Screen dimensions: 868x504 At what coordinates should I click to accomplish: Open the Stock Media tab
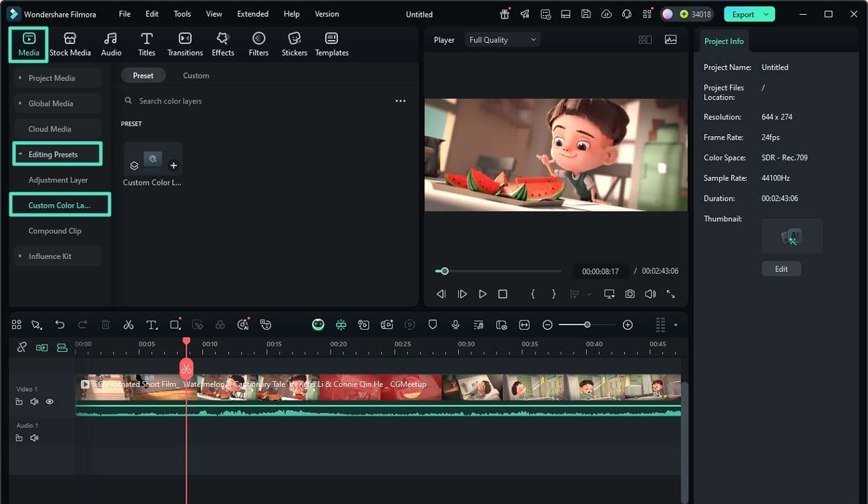70,45
